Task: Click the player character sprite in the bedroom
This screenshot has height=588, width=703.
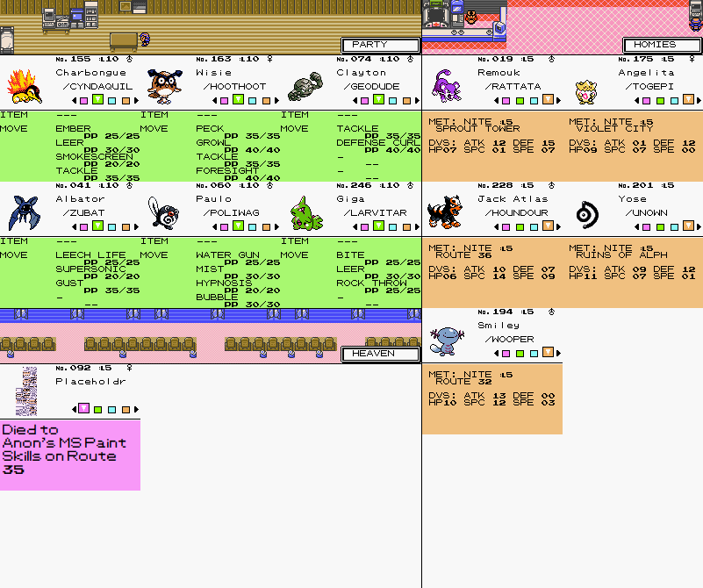Action: [144, 39]
